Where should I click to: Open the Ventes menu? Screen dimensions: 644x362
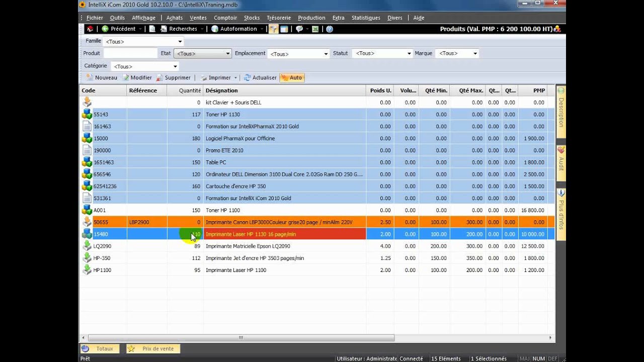pyautogui.click(x=198, y=18)
